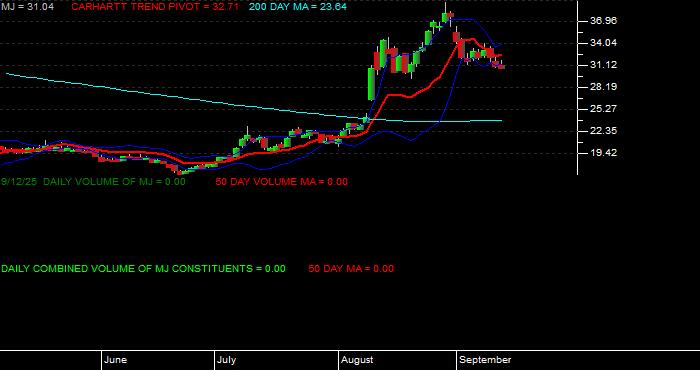700x370 pixels.
Task: Click the 36.96 price axis value
Action: 603,21
